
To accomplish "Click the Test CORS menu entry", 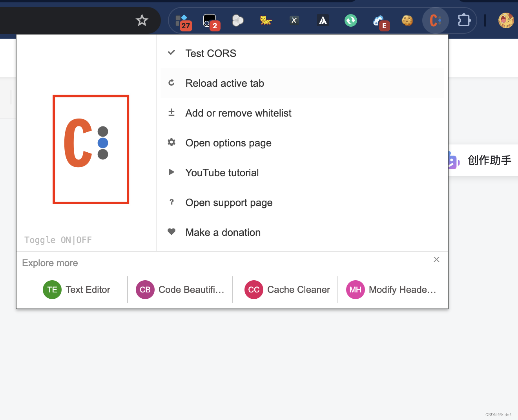I will click(x=302, y=53).
